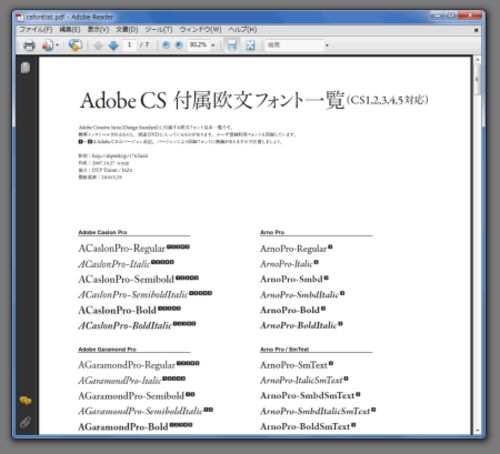
Task: Click the Adobe Reader title bar icon
Action: click(x=20, y=17)
